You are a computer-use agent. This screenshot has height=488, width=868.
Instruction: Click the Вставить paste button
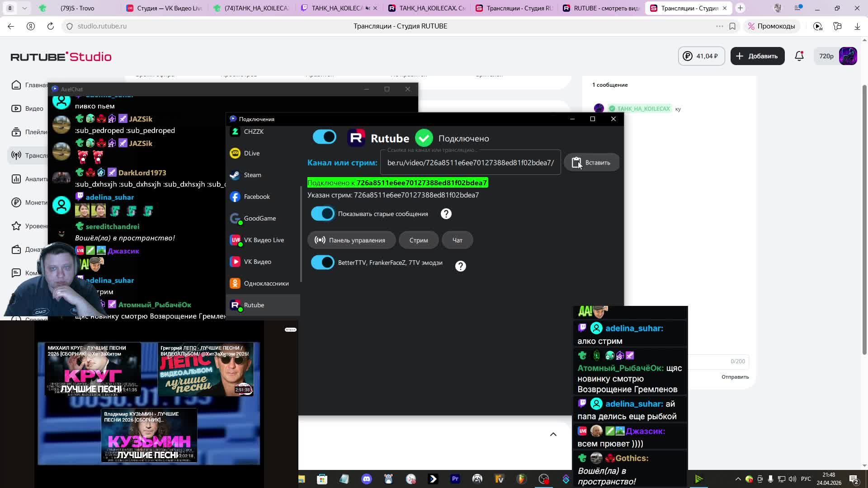(591, 163)
